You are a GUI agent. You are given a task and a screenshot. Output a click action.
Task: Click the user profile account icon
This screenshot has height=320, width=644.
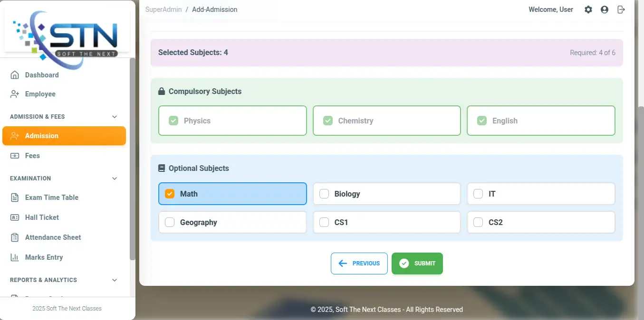tap(605, 9)
